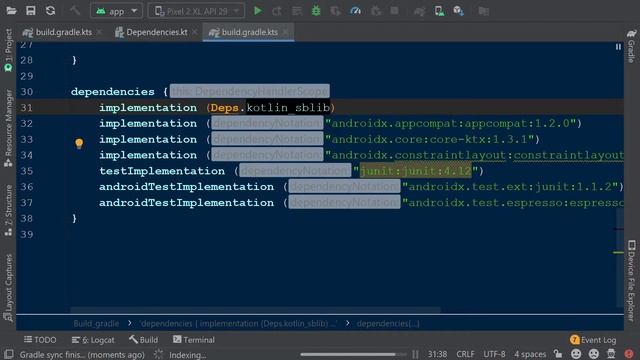Click the dependencies keyword on line 30
This screenshot has width=640, height=360.
pyautogui.click(x=113, y=92)
